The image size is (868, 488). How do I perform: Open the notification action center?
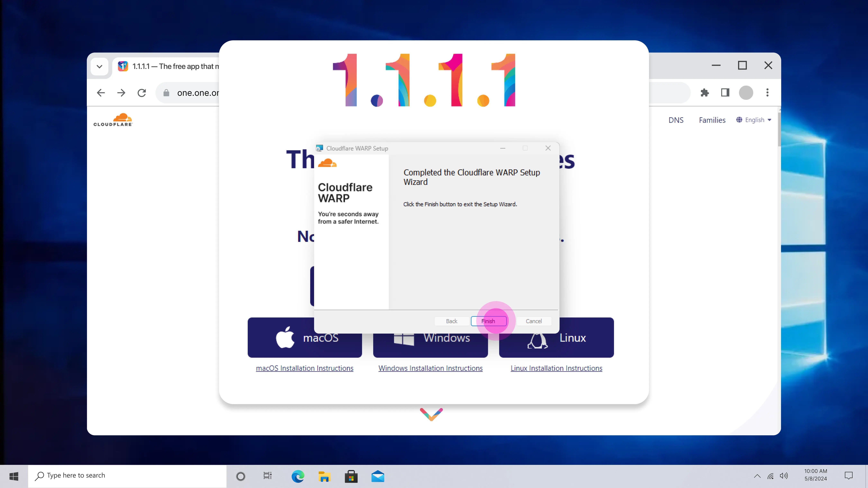[848, 475]
